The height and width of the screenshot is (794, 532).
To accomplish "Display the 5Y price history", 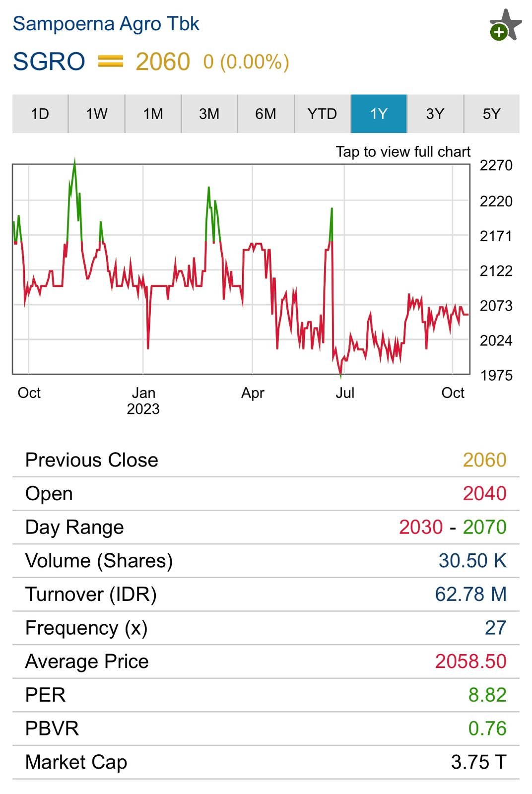I will click(x=491, y=114).
